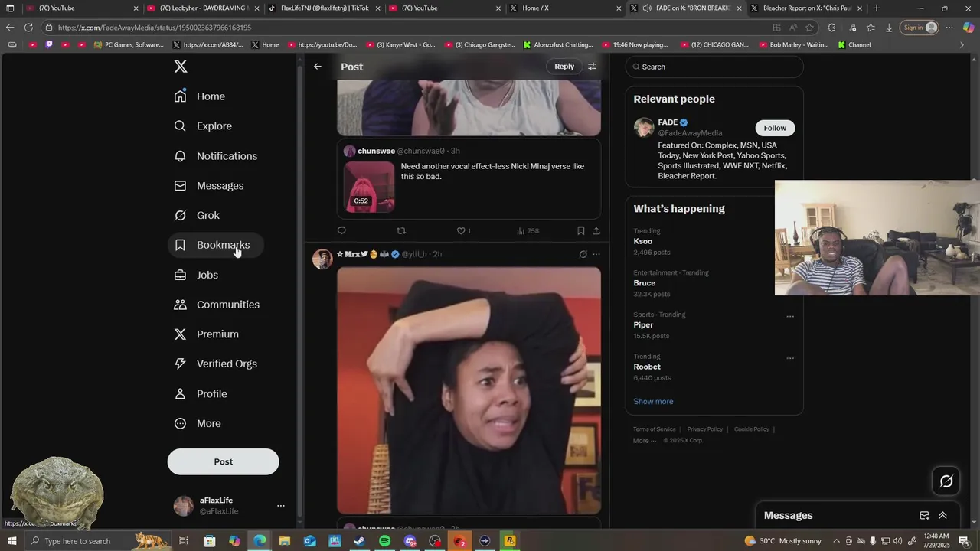Open Profile in the sidebar
Image resolution: width=980 pixels, height=551 pixels.
tap(201, 394)
